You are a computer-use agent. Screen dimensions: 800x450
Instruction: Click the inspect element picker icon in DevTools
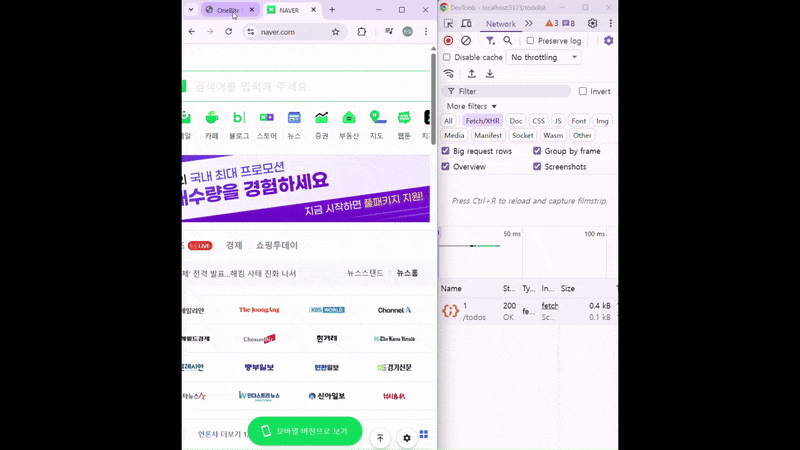pyautogui.click(x=448, y=23)
